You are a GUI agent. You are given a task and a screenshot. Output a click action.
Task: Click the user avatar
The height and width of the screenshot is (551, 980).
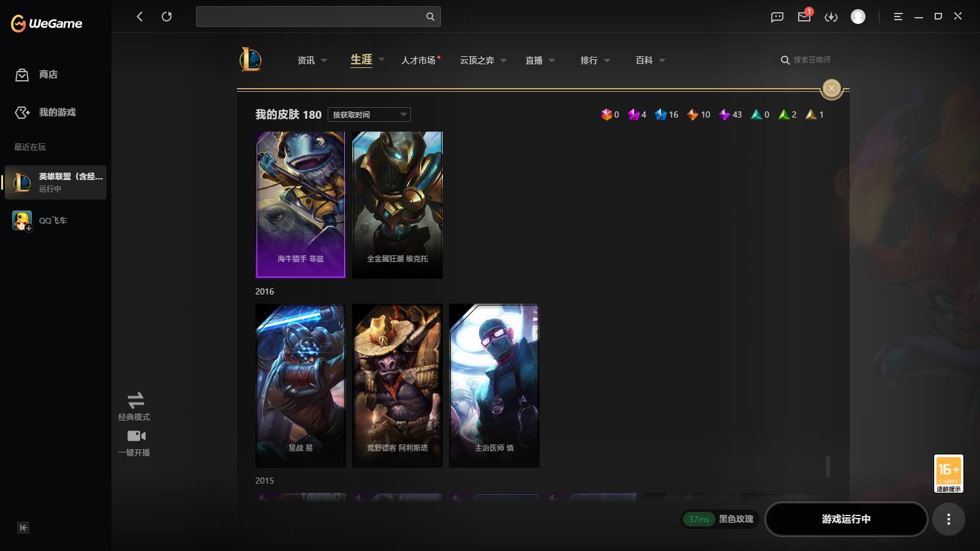(858, 17)
